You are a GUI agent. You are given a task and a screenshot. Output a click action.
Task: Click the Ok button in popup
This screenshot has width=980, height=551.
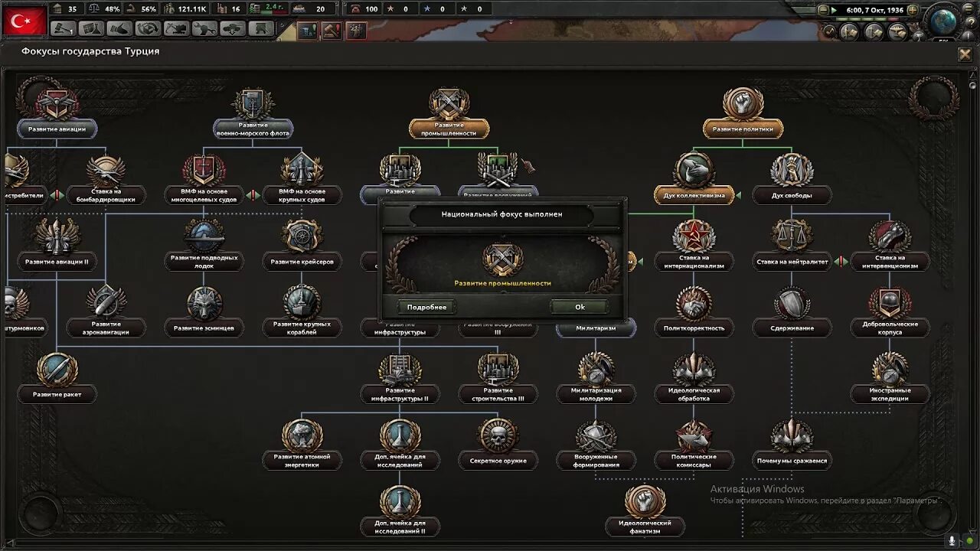coord(580,307)
